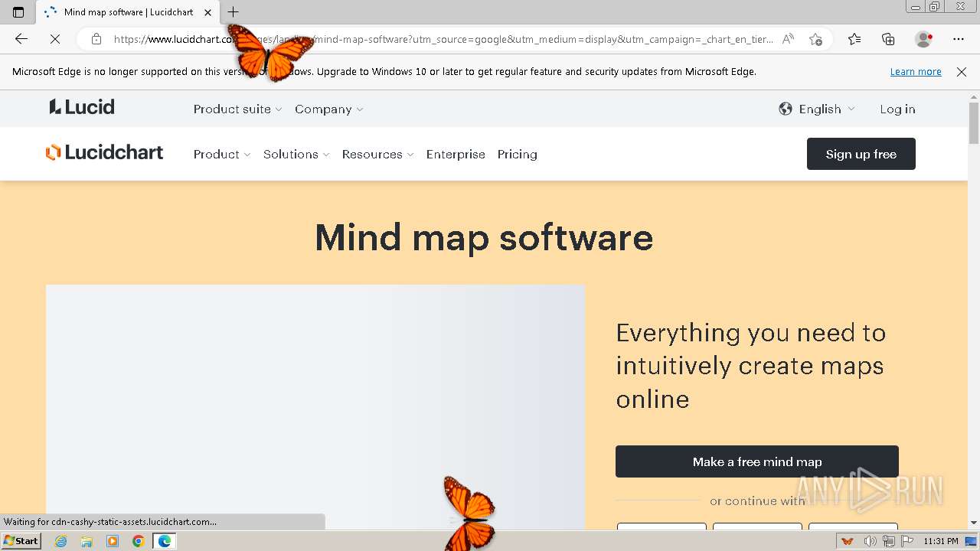The width and height of the screenshot is (980, 551).
Task: Open the browser profile avatar
Action: 924,39
